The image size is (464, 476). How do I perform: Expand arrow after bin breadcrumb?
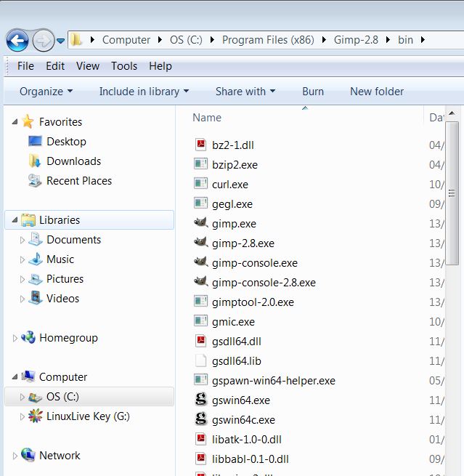click(x=423, y=40)
